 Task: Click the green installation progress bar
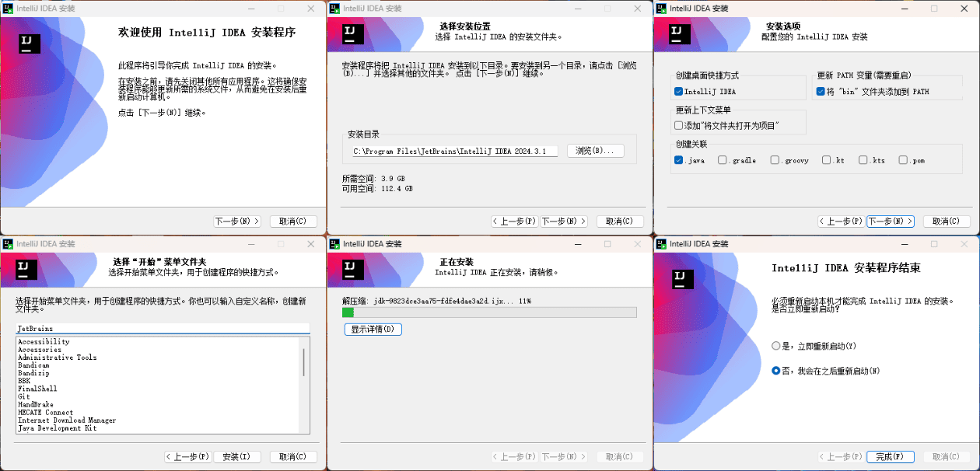[489, 312]
